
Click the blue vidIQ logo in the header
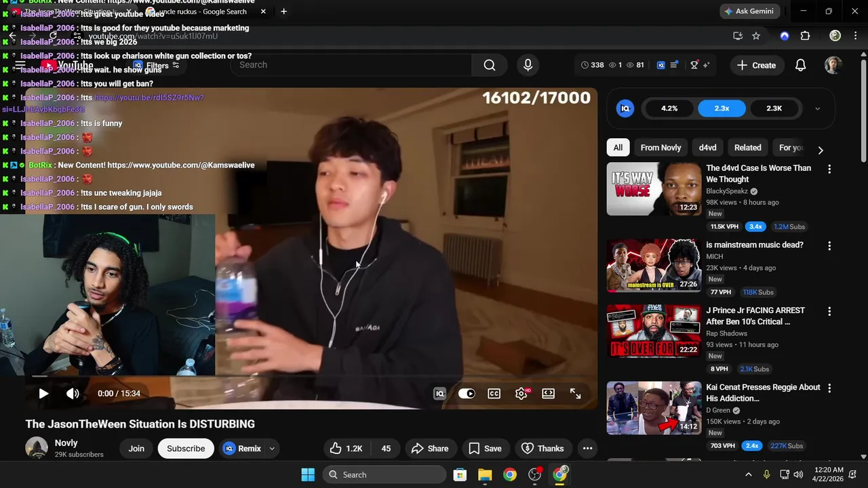pyautogui.click(x=661, y=65)
